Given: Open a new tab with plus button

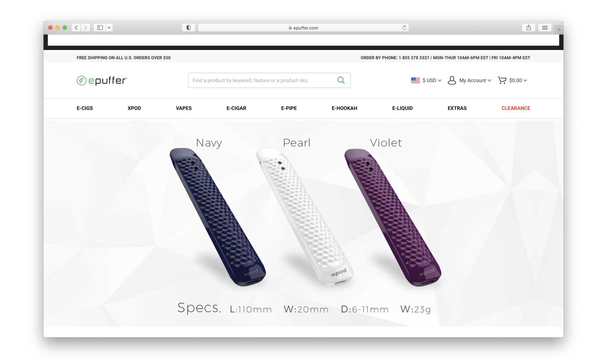Looking at the screenshot, I should [x=559, y=30].
